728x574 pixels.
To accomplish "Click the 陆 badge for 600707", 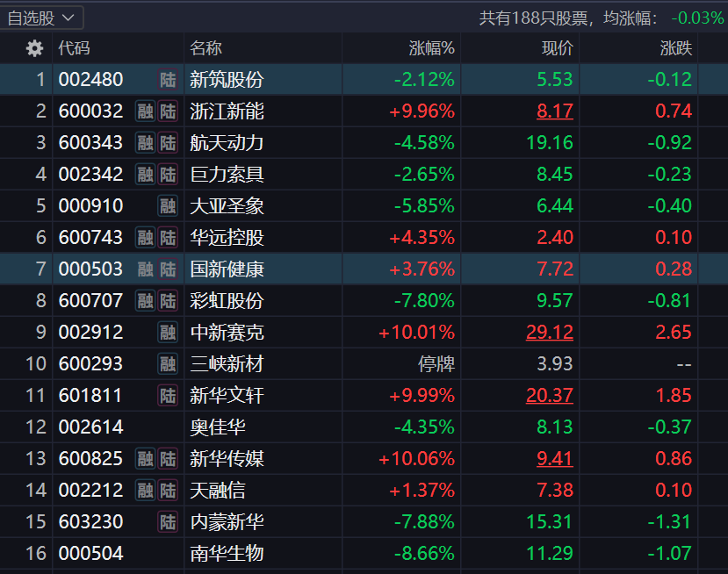I will (168, 301).
